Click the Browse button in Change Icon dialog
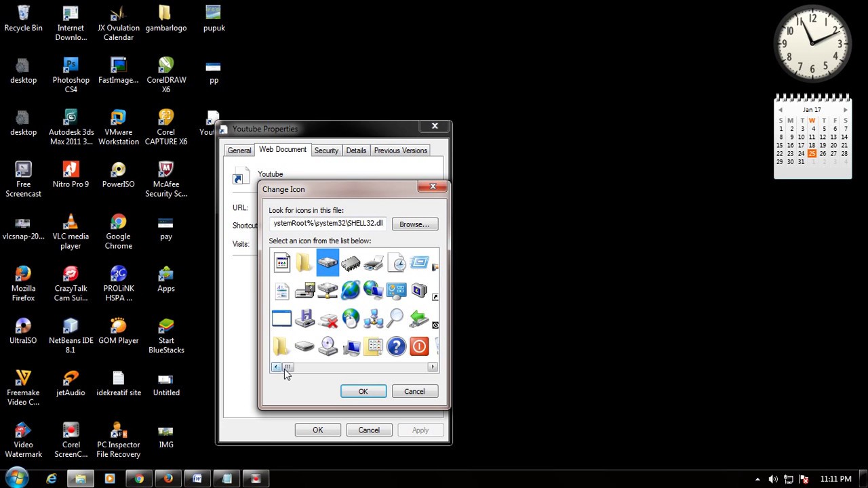 tap(414, 224)
